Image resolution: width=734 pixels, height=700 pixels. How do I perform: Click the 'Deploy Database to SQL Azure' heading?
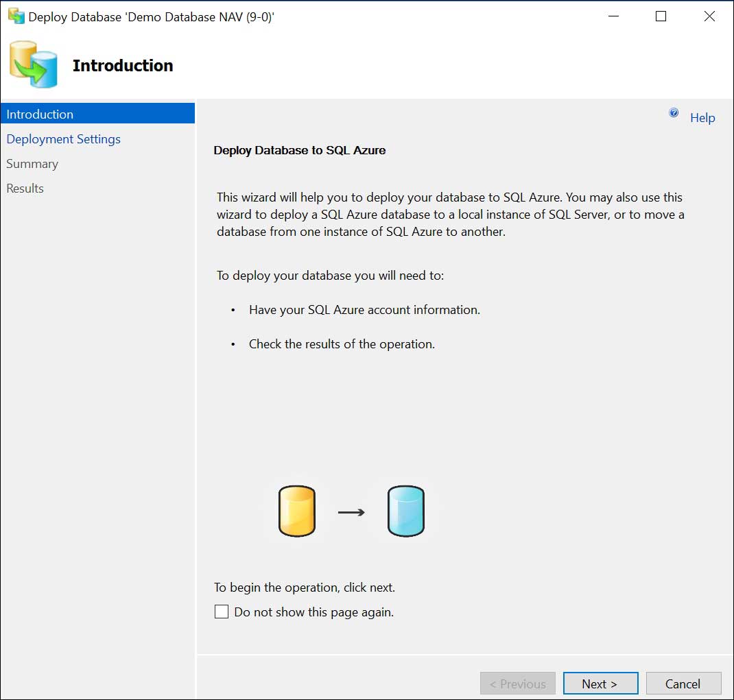coord(300,150)
